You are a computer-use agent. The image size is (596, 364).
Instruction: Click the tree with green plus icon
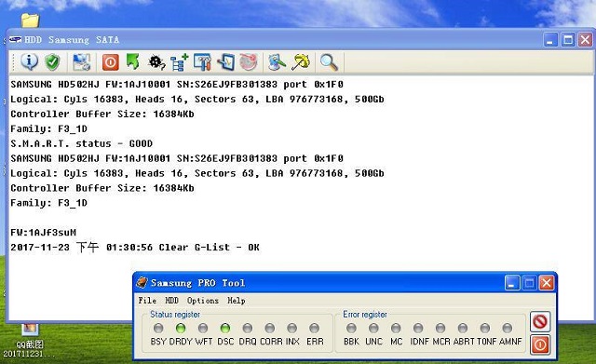tap(179, 62)
